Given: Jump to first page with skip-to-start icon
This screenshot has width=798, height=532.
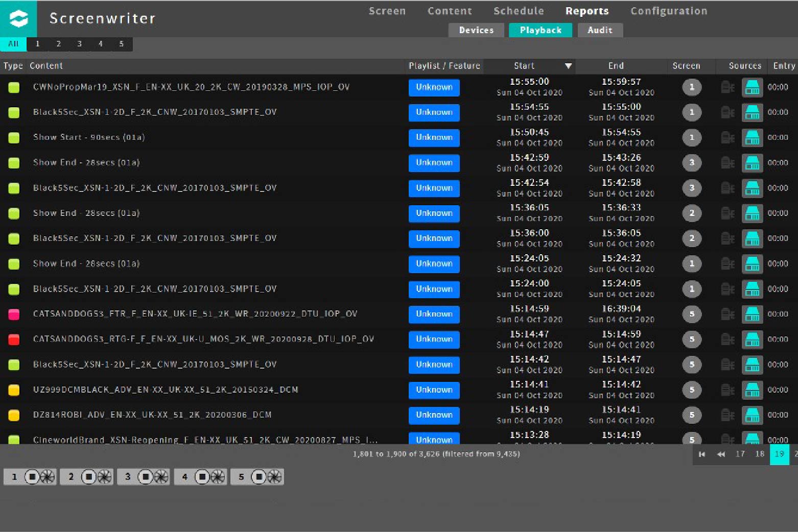Looking at the screenshot, I should click(x=702, y=454).
